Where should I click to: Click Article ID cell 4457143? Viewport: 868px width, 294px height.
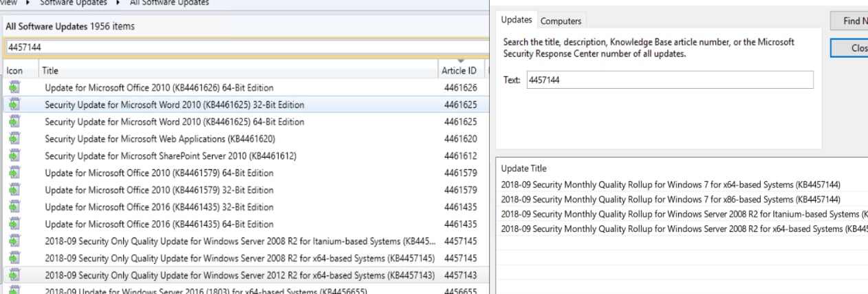(x=460, y=275)
